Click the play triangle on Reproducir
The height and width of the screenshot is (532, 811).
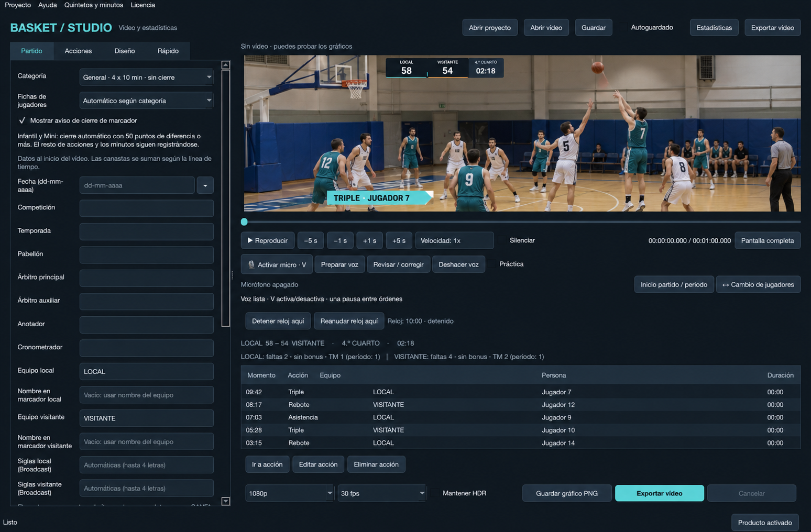coord(250,240)
